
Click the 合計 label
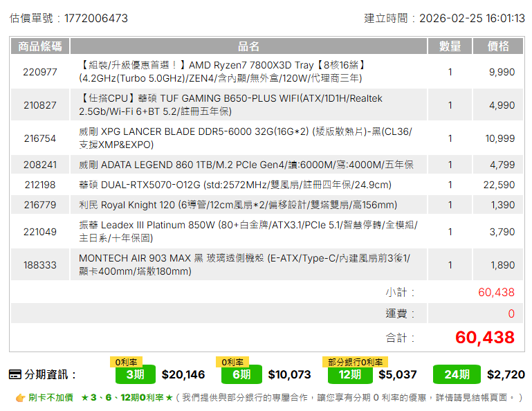tap(400, 338)
